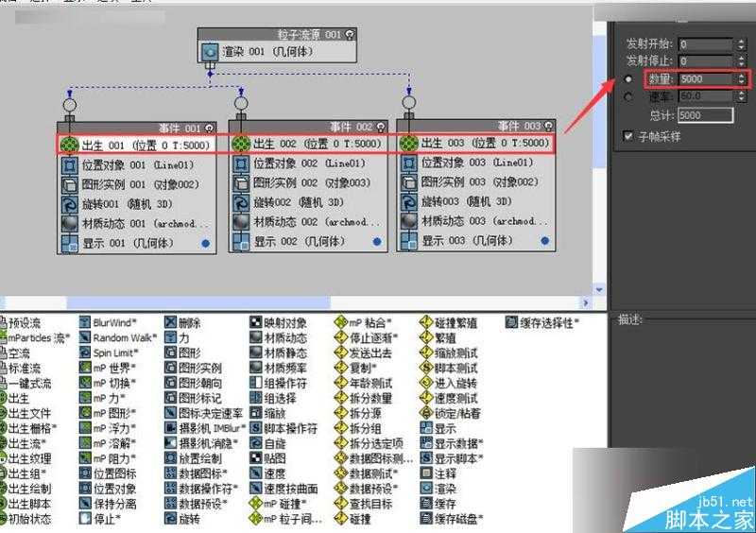This screenshot has height=533, width=756.
Task: Toggle 粒子流源 001 light bulb
Action: click(350, 34)
